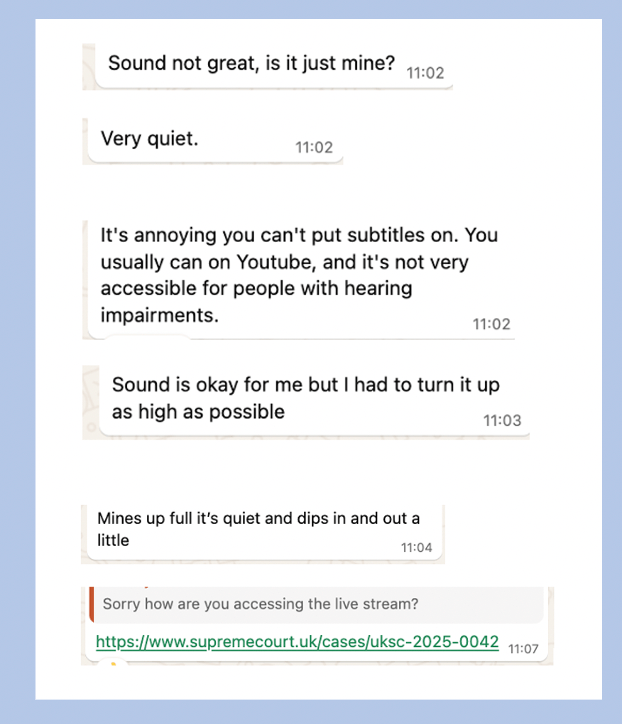Click the 11:03 message timestamp
This screenshot has height=724, width=628.
(502, 420)
